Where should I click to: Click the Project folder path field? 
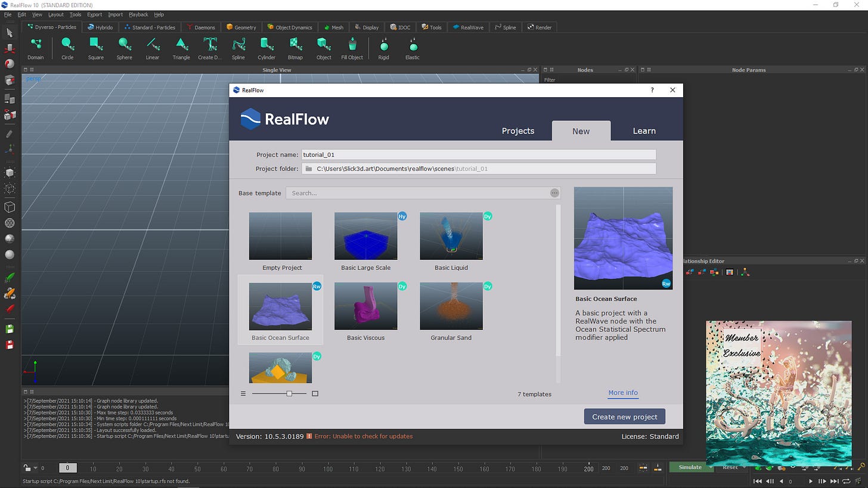pyautogui.click(x=479, y=169)
